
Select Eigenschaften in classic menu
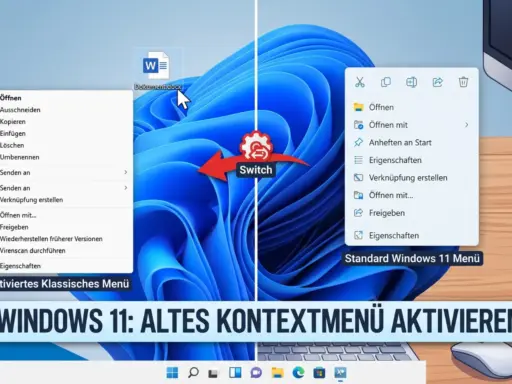[65, 266]
